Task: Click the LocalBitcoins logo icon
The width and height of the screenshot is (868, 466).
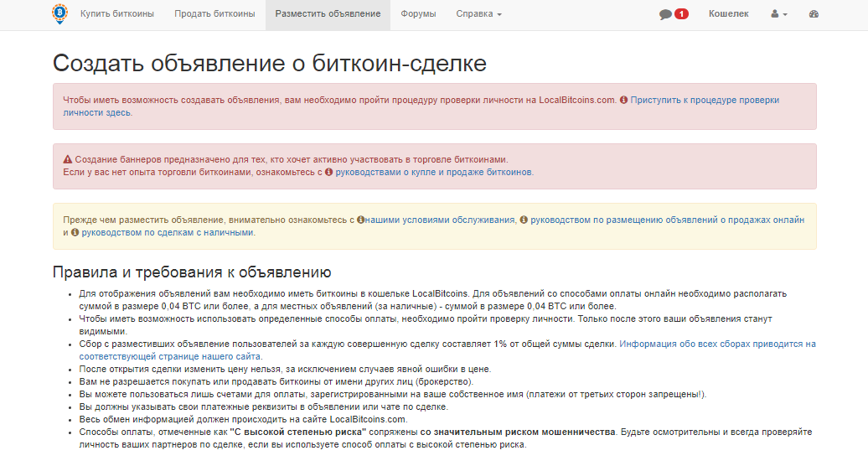Action: (x=58, y=14)
